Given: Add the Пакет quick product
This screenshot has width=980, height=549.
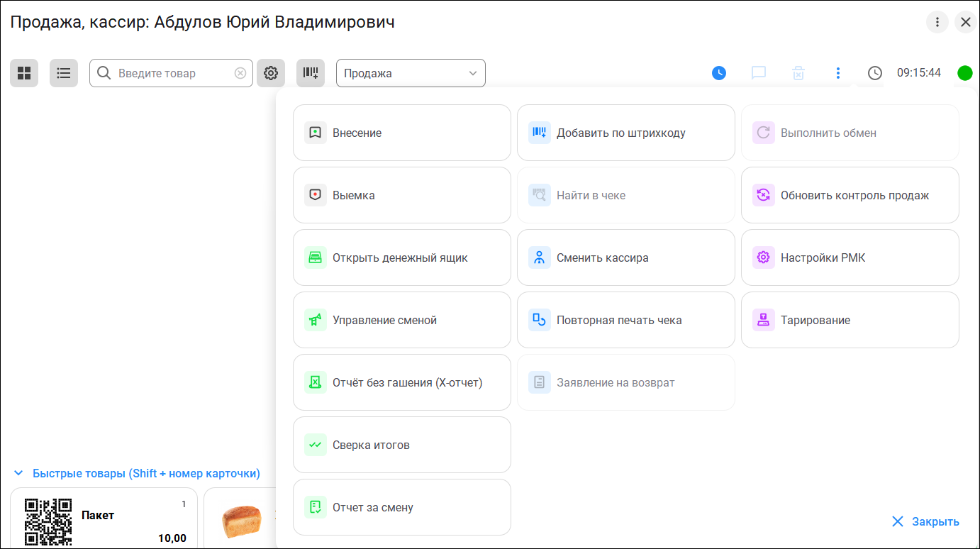Looking at the screenshot, I should click(x=104, y=518).
